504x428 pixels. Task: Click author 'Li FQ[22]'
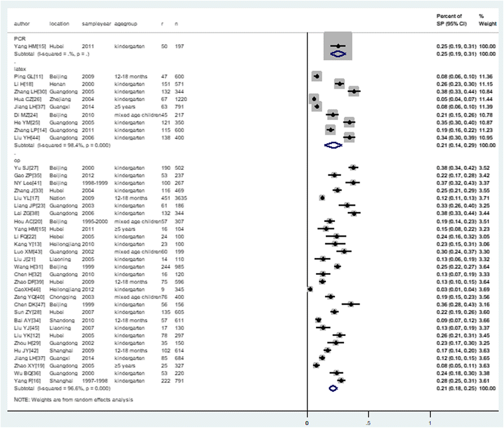pyautogui.click(x=25, y=237)
